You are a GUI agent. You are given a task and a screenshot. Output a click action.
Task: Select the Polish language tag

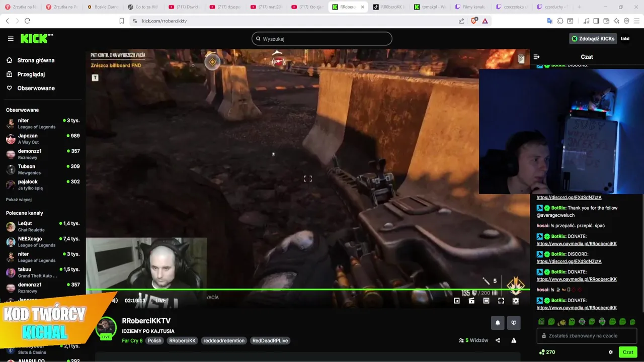(x=154, y=340)
